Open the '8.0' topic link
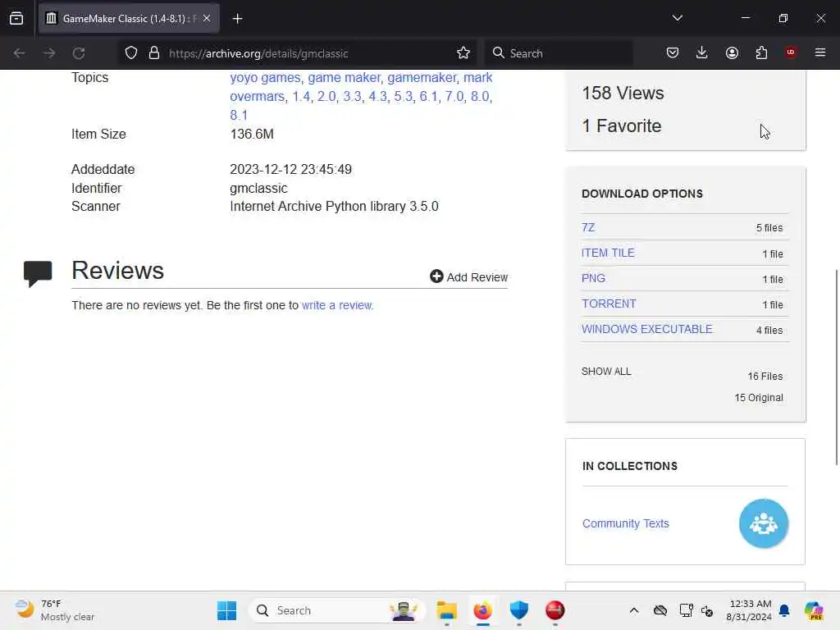The image size is (840, 630). click(479, 97)
